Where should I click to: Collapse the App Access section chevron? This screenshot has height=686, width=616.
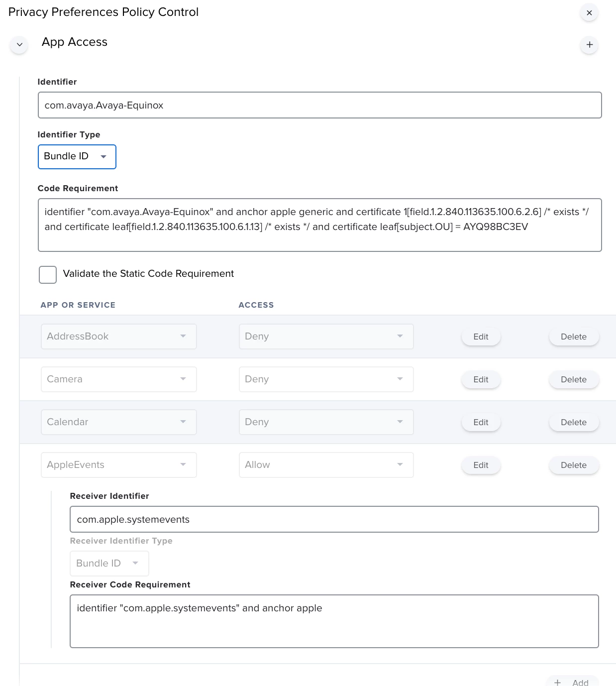tap(19, 45)
